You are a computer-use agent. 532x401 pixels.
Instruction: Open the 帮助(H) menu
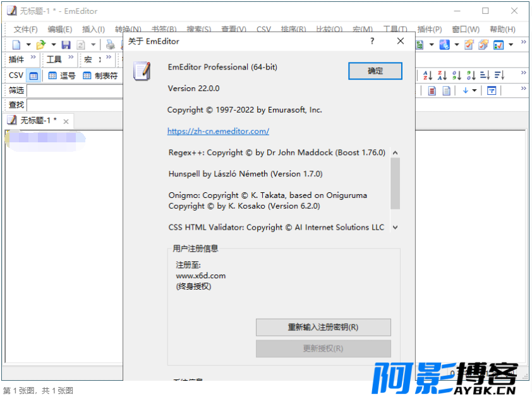502,30
